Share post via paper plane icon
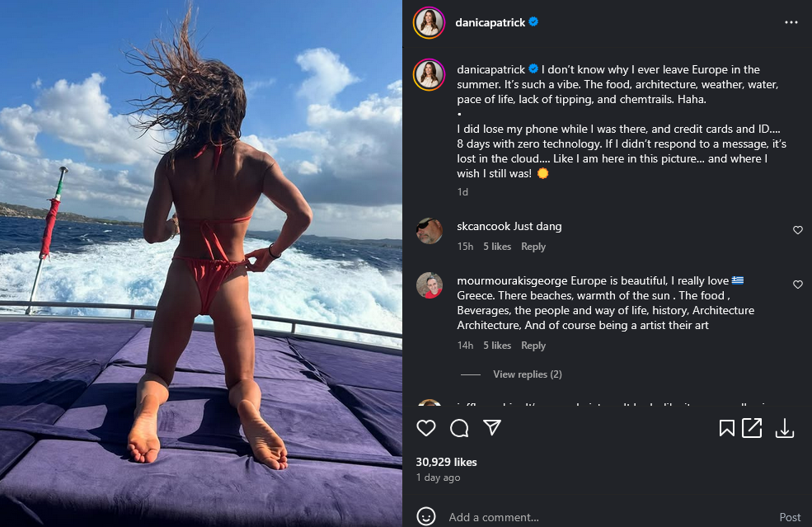812x527 pixels. (x=492, y=427)
